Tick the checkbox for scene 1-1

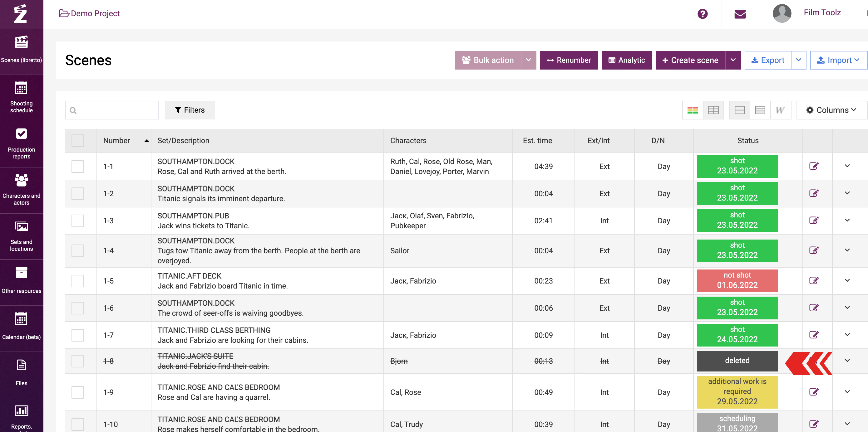pos(77,166)
